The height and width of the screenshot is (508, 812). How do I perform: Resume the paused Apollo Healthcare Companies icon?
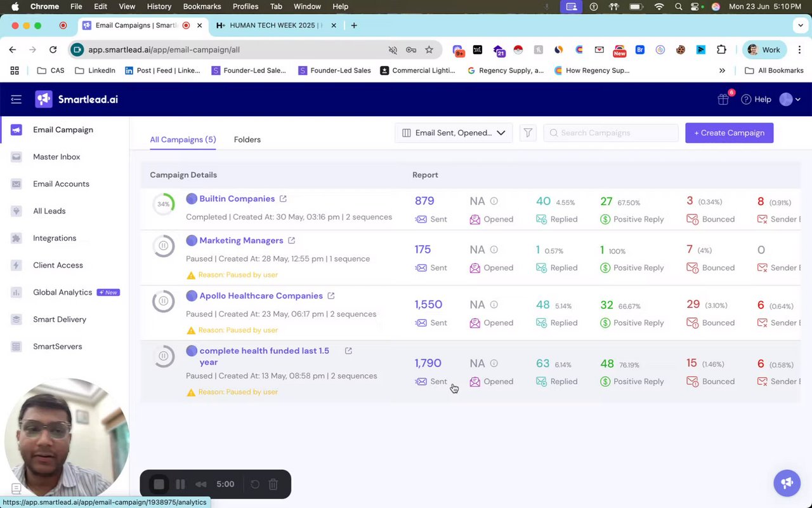pyautogui.click(x=164, y=301)
